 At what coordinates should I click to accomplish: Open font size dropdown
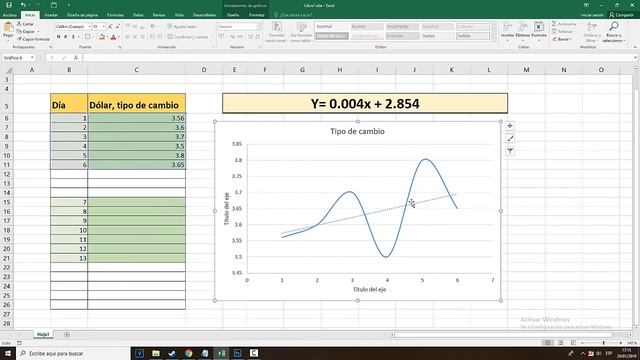point(104,27)
